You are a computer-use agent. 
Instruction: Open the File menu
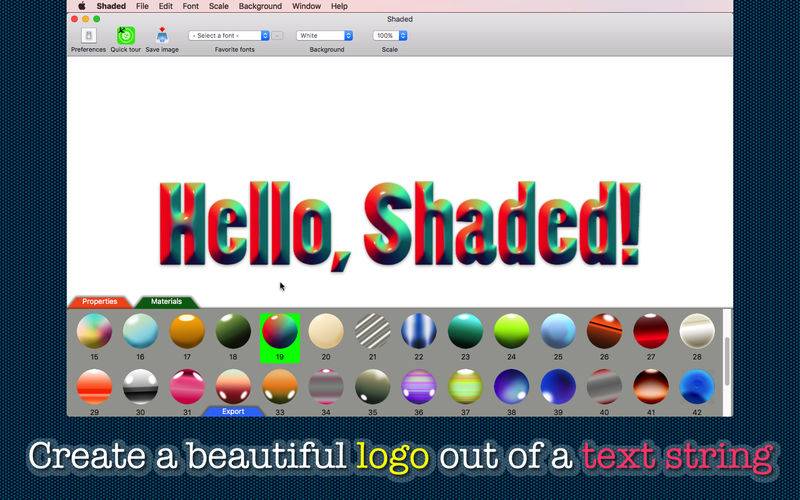pos(142,6)
